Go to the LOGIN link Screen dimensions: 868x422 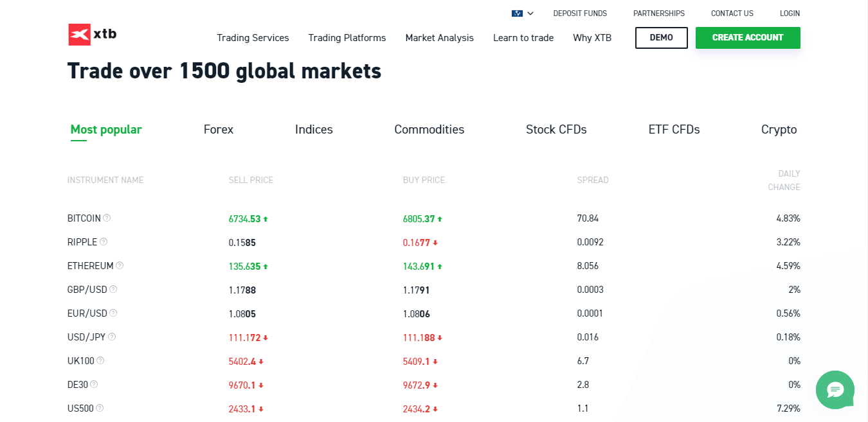790,13
